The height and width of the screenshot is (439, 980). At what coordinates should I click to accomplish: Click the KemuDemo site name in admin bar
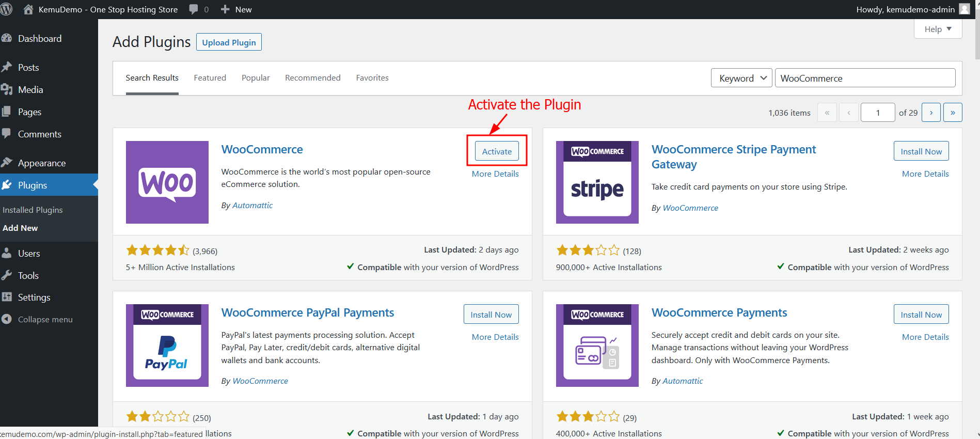pyautogui.click(x=108, y=9)
